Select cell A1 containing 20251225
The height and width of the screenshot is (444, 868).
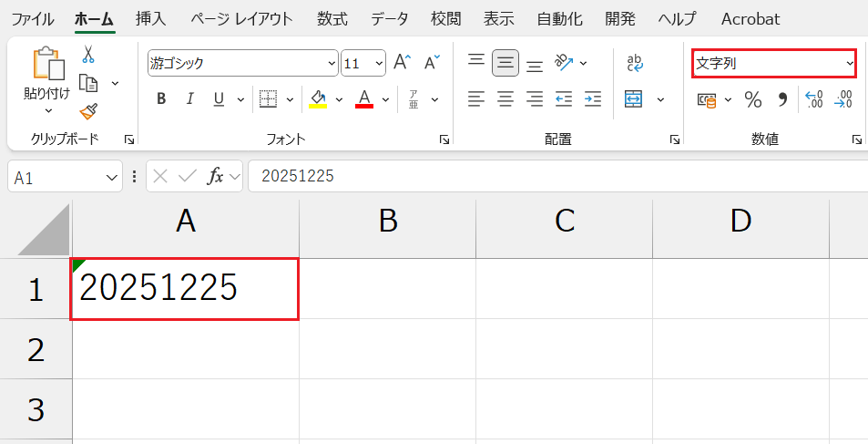pos(185,289)
